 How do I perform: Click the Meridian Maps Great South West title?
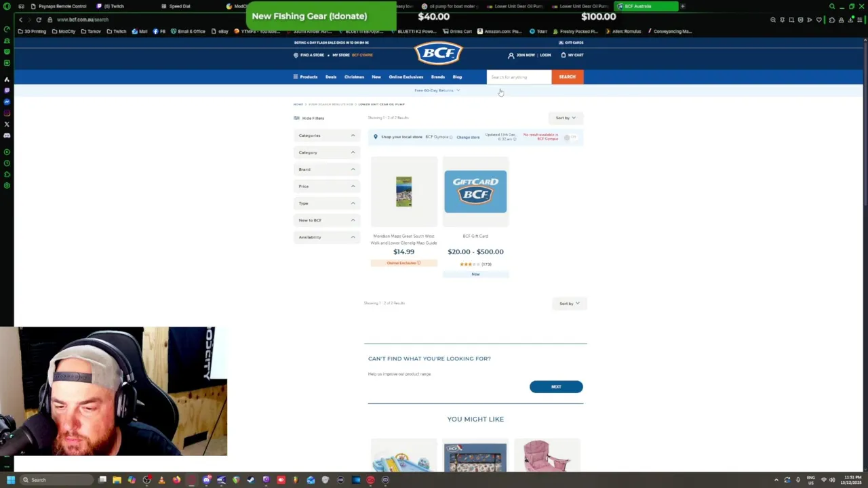tap(403, 239)
